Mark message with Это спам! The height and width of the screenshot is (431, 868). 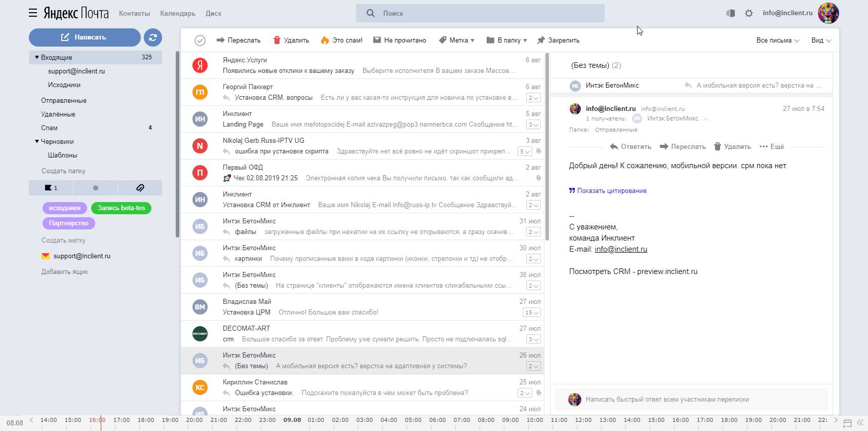[x=341, y=40]
